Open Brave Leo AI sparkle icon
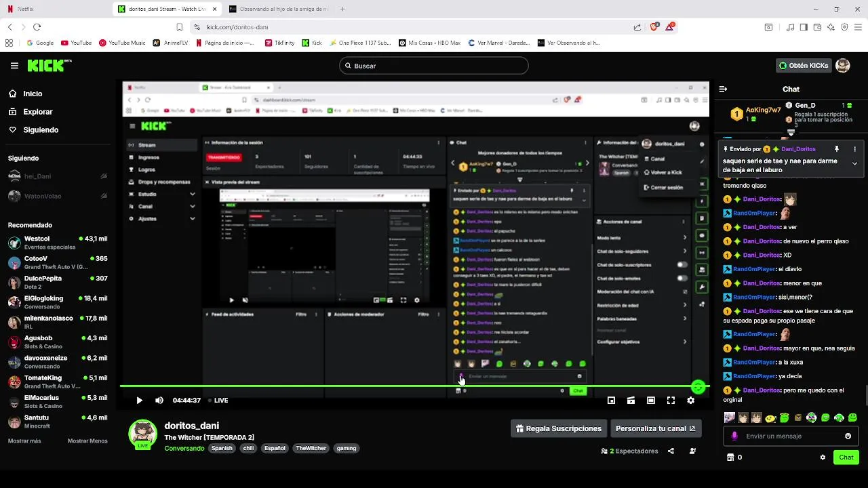Viewport: 868px width, 488px height. pos(831,27)
